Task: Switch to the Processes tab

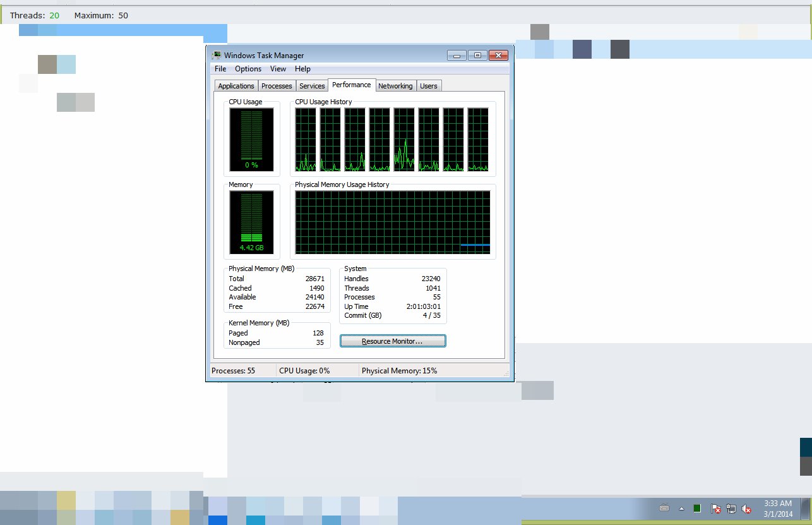Action: tap(277, 86)
